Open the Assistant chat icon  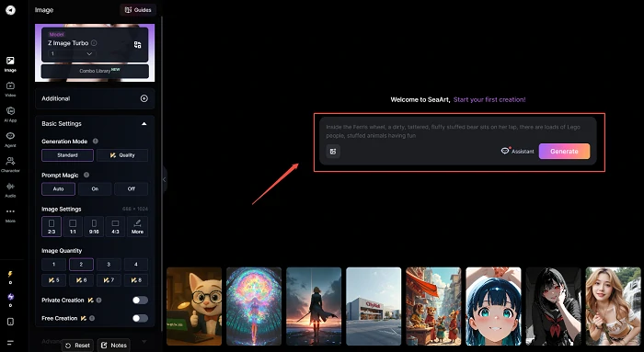coord(517,151)
